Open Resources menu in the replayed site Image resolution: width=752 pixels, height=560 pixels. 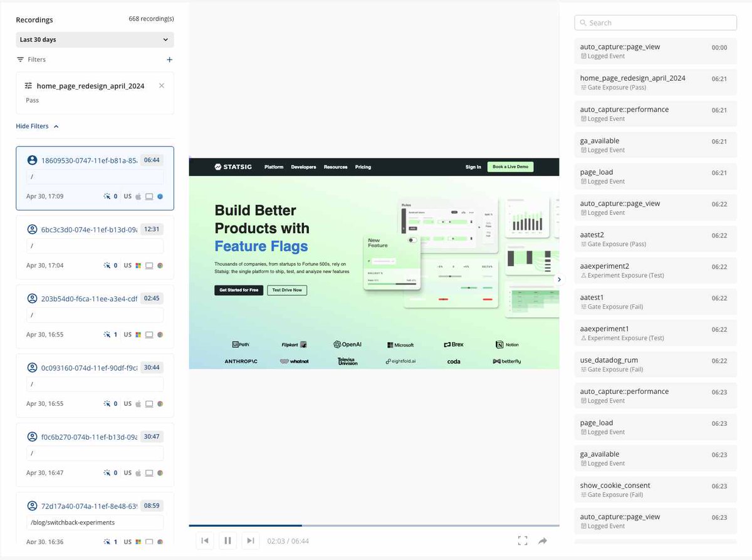[x=335, y=167]
